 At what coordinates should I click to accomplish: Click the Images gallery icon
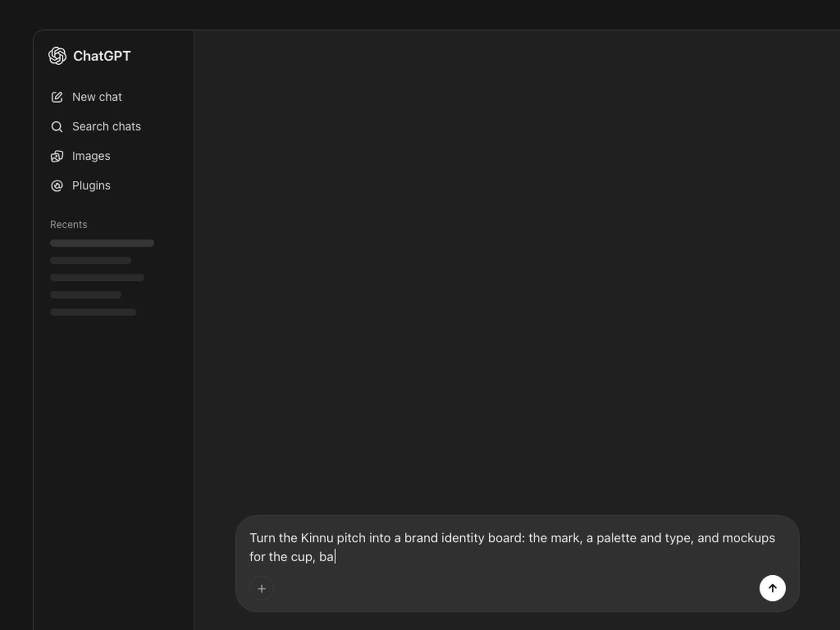[x=57, y=156]
